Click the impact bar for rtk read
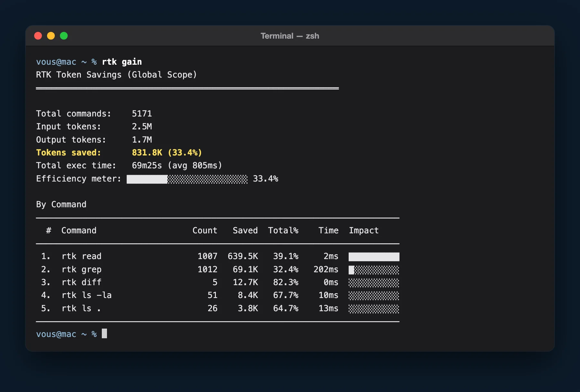The width and height of the screenshot is (580, 392). pos(374,257)
